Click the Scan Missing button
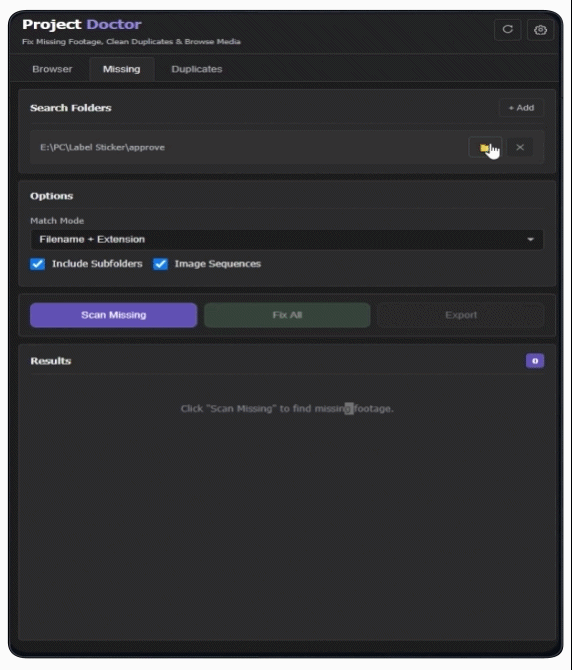Image resolution: width=572 pixels, height=670 pixels. 114,315
